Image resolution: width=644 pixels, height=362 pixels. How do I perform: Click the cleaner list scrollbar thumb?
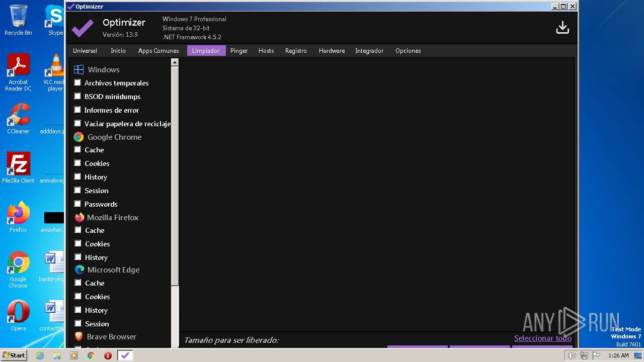click(x=175, y=176)
